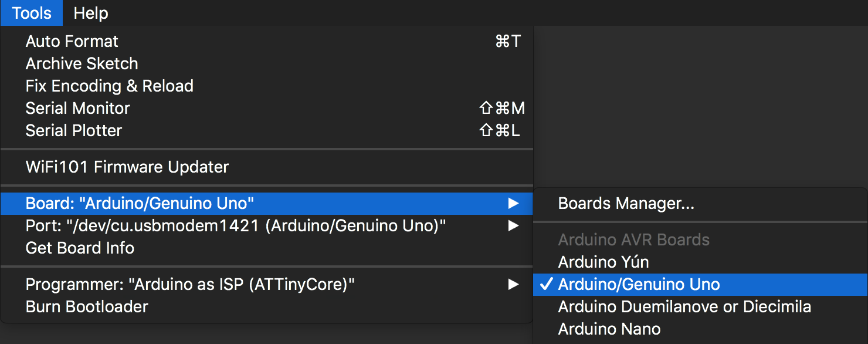The image size is (868, 344).
Task: Open the Port: /dev/cu.usbmodem1421 entry
Action: (x=236, y=226)
